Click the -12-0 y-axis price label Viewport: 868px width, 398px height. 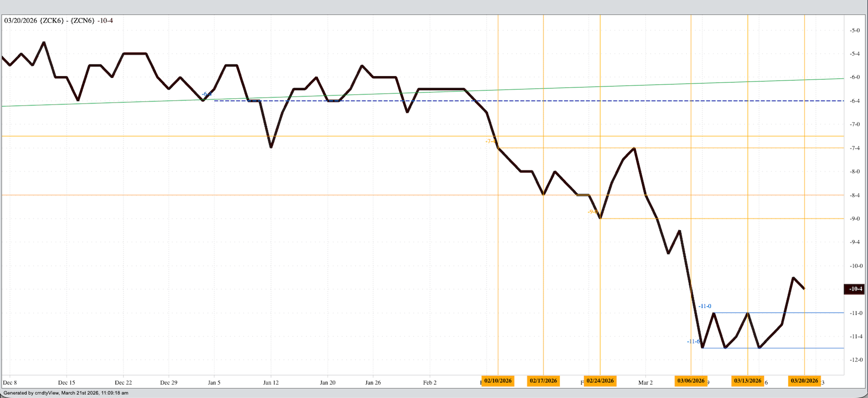tap(856, 360)
